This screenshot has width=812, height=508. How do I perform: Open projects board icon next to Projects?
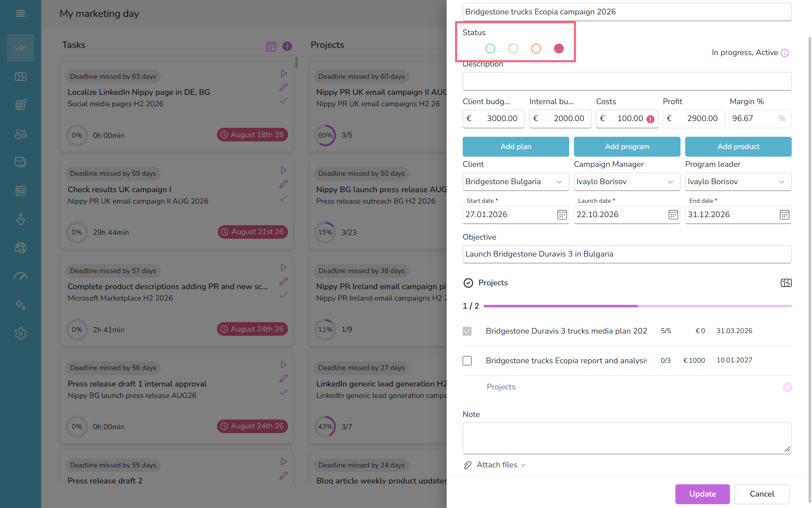point(786,283)
